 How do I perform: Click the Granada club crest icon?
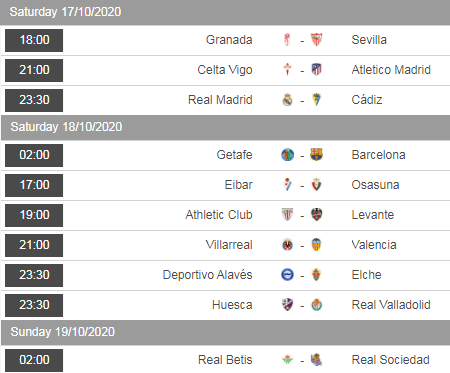(287, 40)
